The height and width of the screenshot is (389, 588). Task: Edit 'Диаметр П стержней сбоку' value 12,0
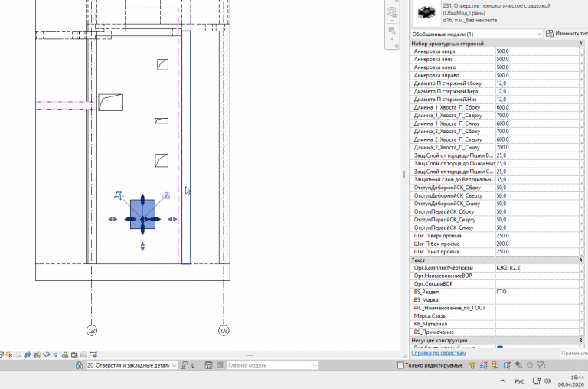pyautogui.click(x=537, y=83)
